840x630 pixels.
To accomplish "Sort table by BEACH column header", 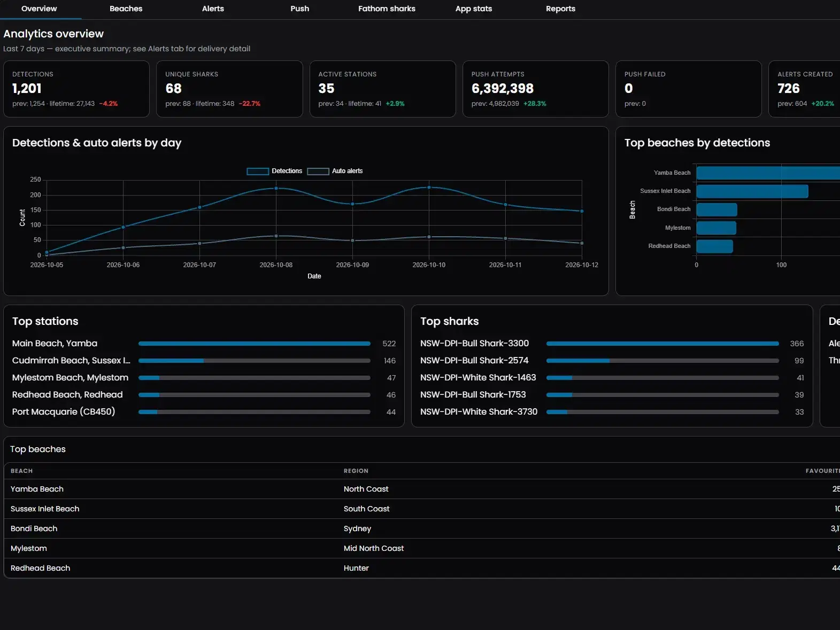I will (x=21, y=471).
